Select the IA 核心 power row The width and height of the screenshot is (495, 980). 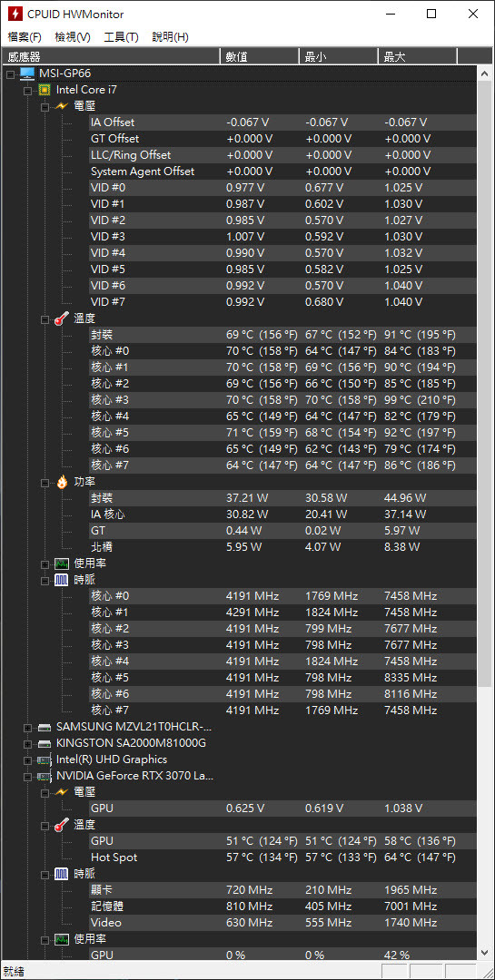tap(282, 514)
